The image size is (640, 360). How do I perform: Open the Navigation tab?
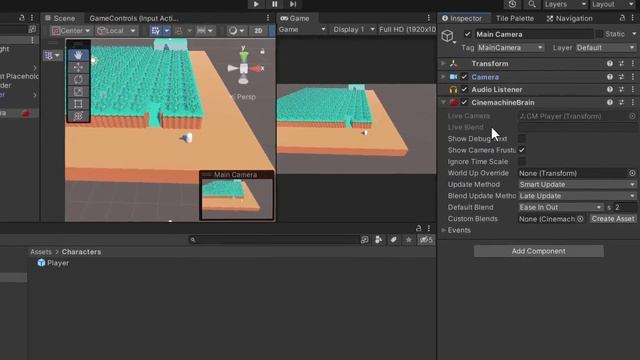point(569,18)
